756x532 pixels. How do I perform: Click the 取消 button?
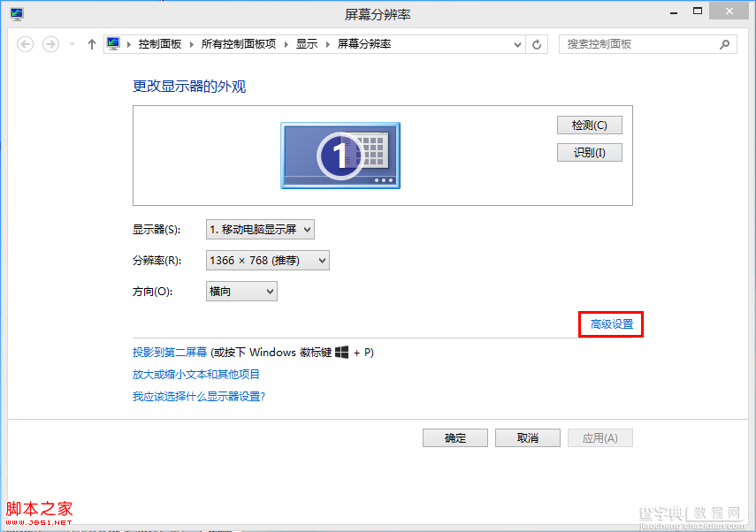pyautogui.click(x=528, y=438)
